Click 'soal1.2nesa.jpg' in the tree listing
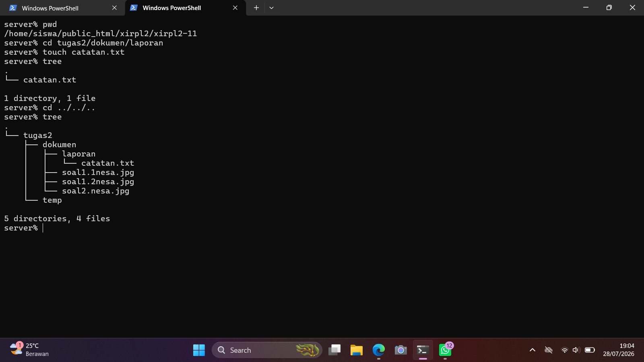Viewport: 644px width, 362px height. [x=98, y=182]
